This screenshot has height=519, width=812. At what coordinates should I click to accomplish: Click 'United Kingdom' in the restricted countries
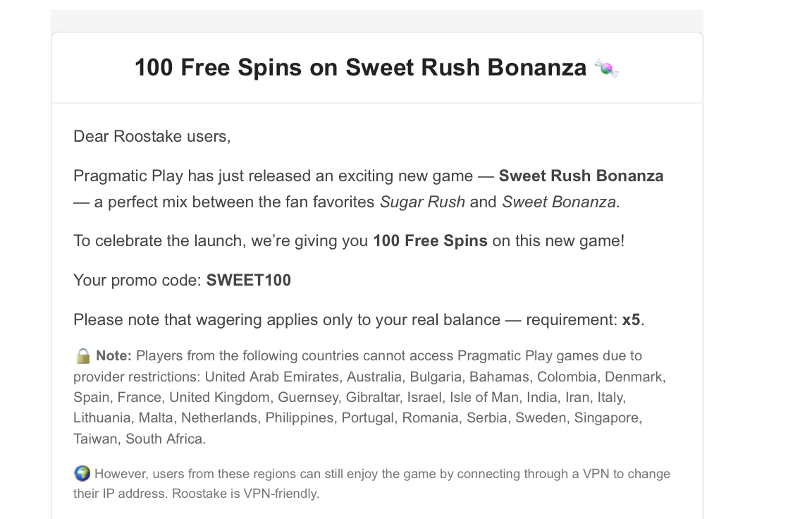click(x=219, y=397)
